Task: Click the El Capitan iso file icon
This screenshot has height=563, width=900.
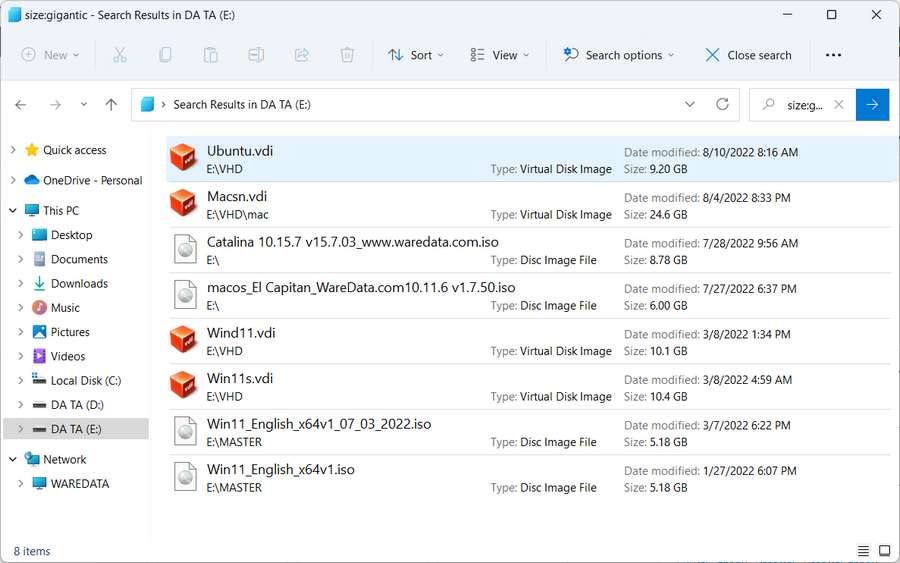Action: [x=185, y=294]
